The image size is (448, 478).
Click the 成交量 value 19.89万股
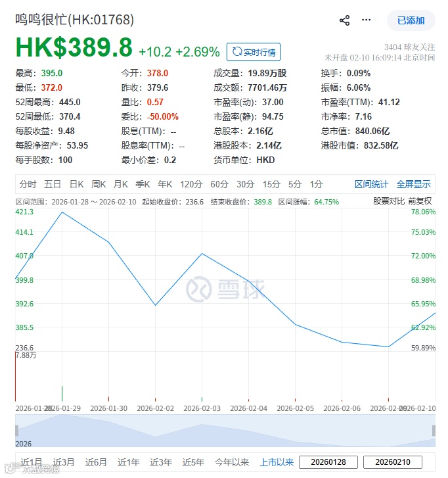267,73
